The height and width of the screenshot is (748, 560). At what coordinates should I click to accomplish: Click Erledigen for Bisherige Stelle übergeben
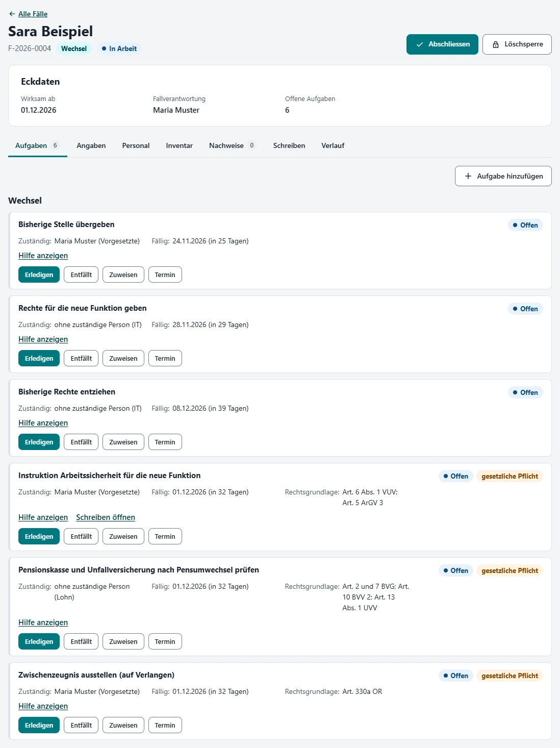[39, 275]
